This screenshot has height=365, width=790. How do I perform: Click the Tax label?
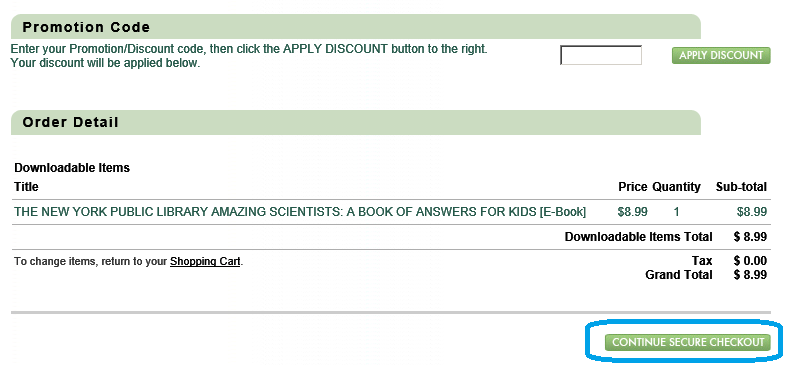tap(702, 261)
